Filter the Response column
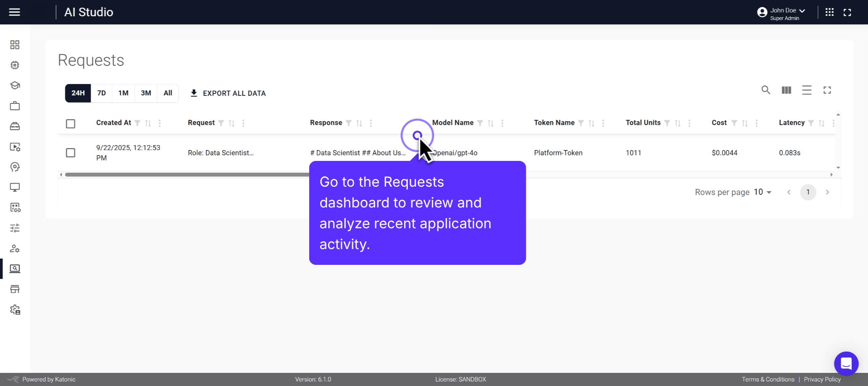The image size is (868, 386). tap(349, 123)
